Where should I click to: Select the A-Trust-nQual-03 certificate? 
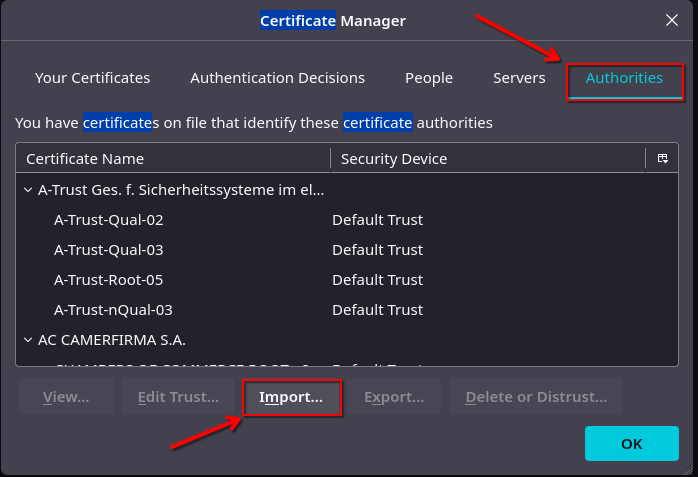click(x=112, y=309)
